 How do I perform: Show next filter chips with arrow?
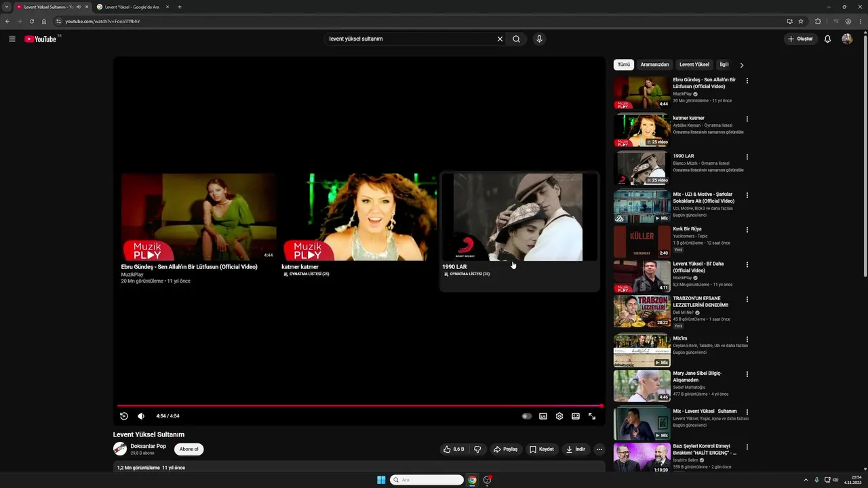point(741,66)
